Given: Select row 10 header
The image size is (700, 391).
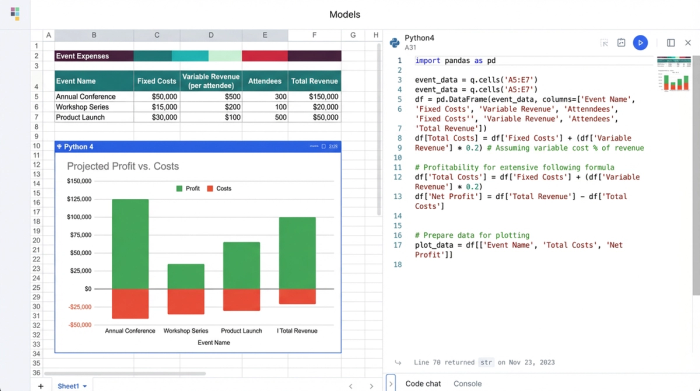Looking at the screenshot, I should click(x=37, y=146).
